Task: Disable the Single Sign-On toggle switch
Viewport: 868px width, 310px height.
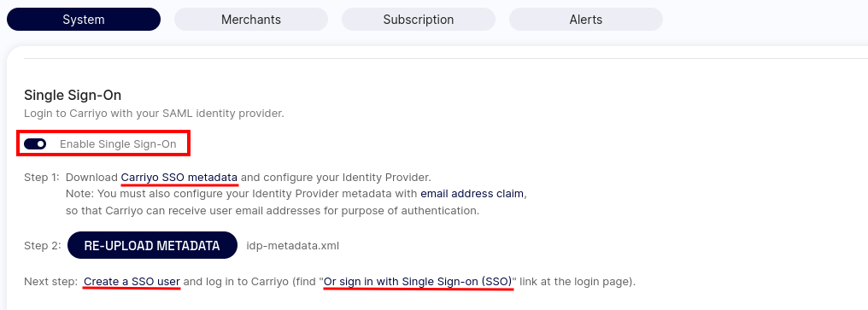Action: tap(35, 144)
